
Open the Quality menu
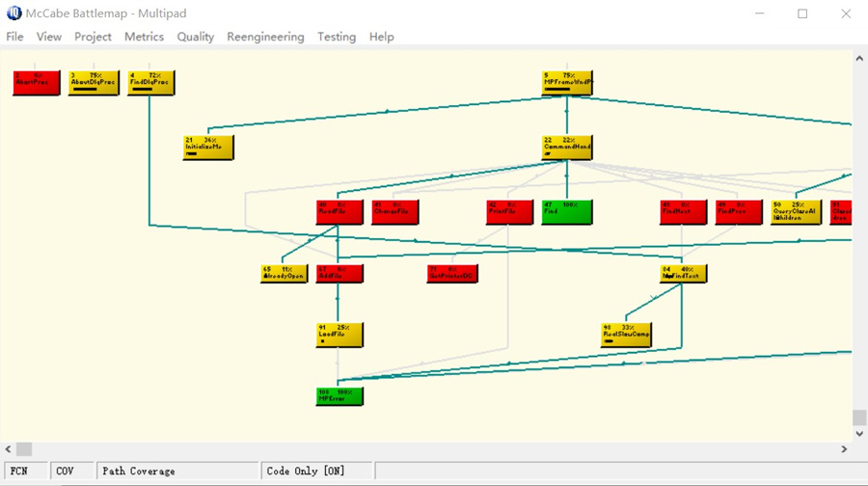click(x=196, y=37)
